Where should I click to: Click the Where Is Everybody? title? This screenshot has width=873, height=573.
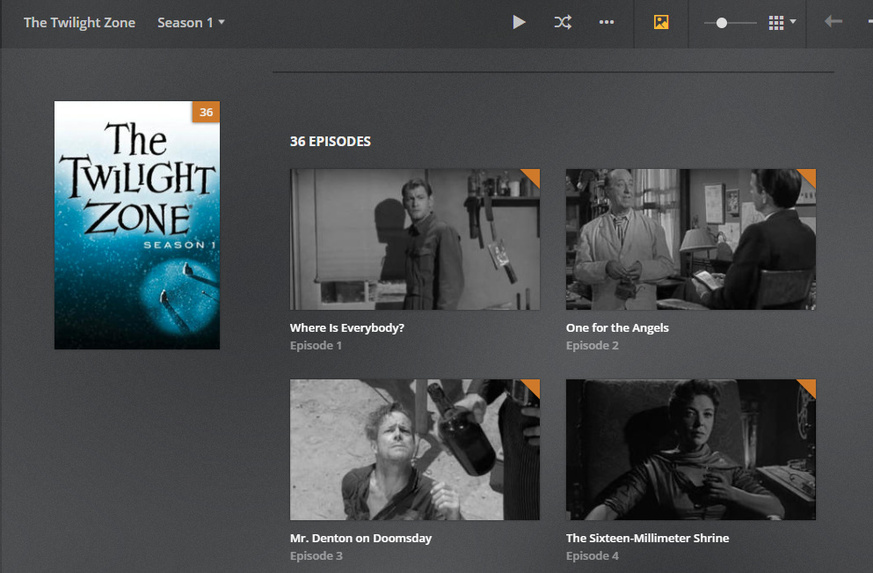(x=347, y=328)
